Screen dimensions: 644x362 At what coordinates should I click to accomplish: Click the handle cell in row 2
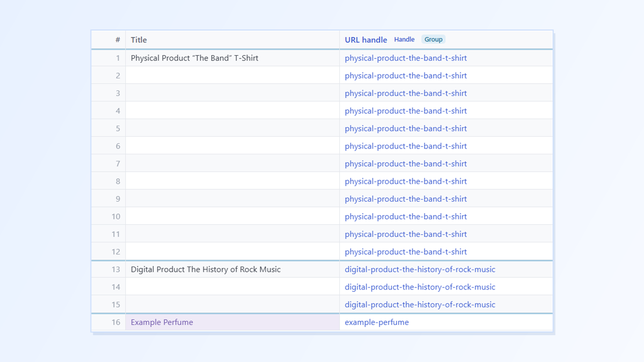(x=446, y=76)
